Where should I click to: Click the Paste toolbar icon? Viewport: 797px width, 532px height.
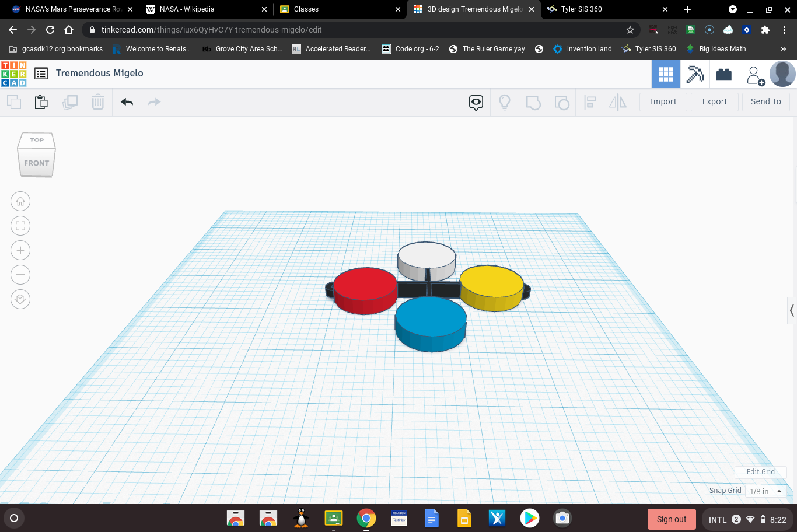pos(41,102)
